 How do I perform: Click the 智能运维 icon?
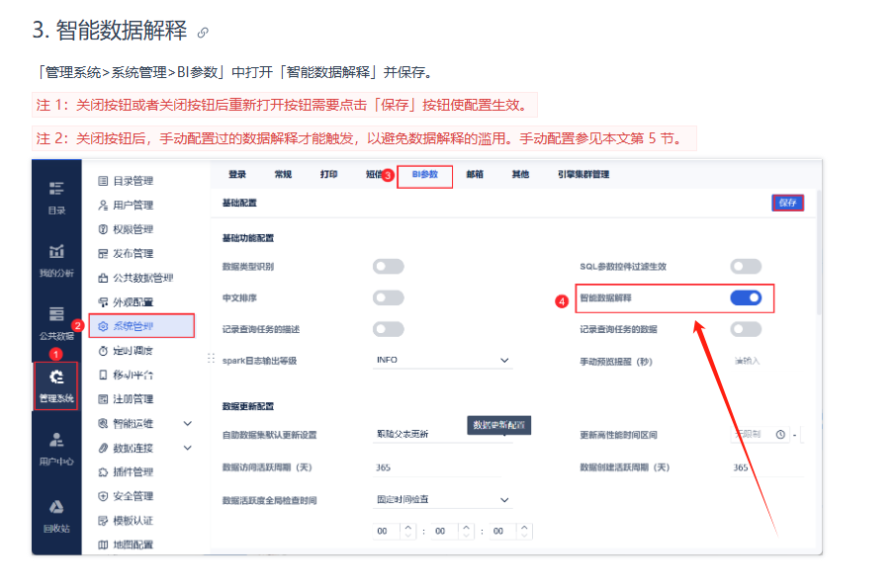[103, 424]
